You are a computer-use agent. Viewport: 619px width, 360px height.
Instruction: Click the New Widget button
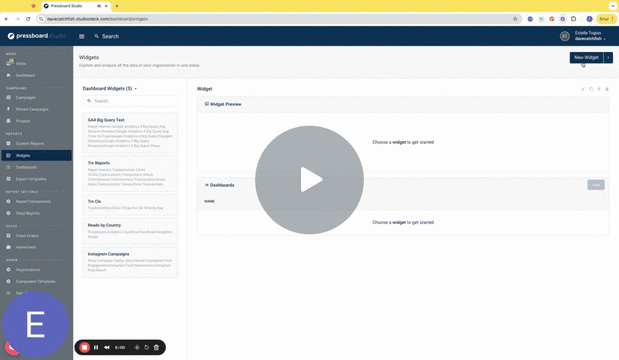pos(586,58)
